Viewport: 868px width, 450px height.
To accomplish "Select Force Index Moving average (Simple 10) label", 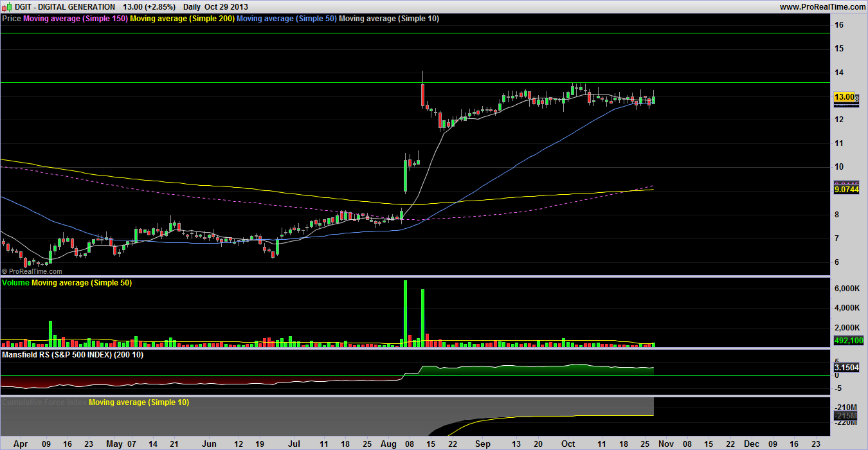I will tap(139, 402).
